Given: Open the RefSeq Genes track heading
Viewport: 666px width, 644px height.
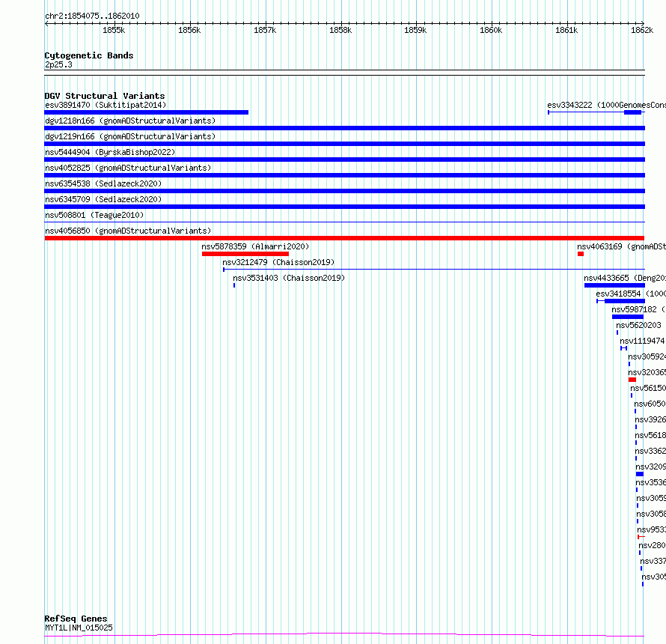Looking at the screenshot, I should 76,619.
